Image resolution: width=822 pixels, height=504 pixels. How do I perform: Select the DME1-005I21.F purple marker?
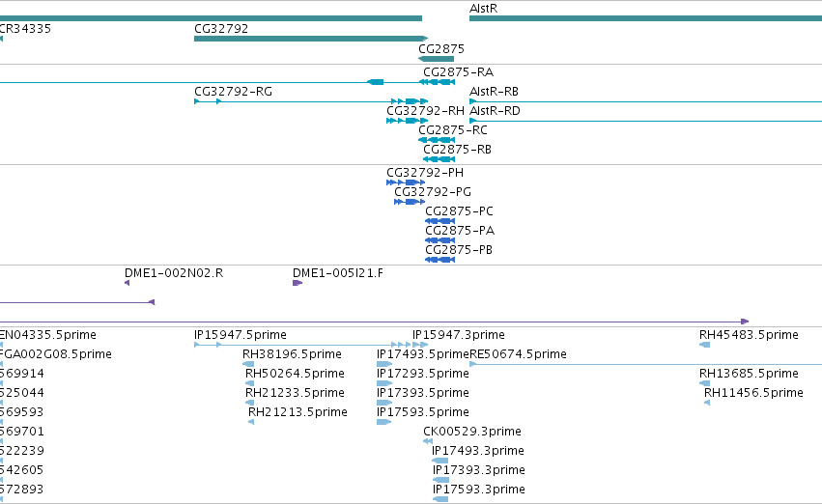tap(298, 283)
